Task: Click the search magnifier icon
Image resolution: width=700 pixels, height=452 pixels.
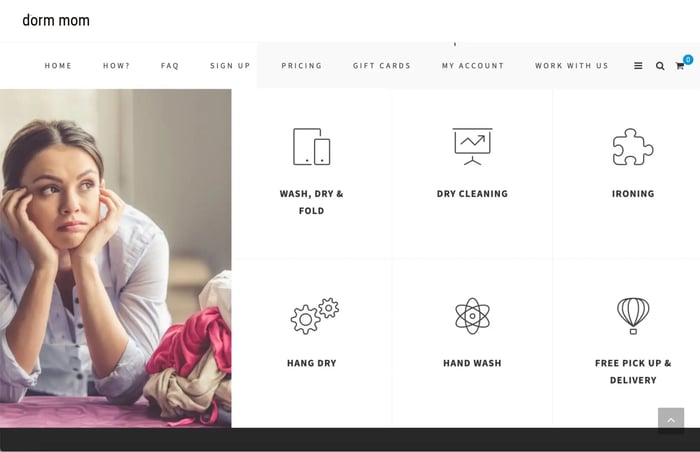Action: 660,66
